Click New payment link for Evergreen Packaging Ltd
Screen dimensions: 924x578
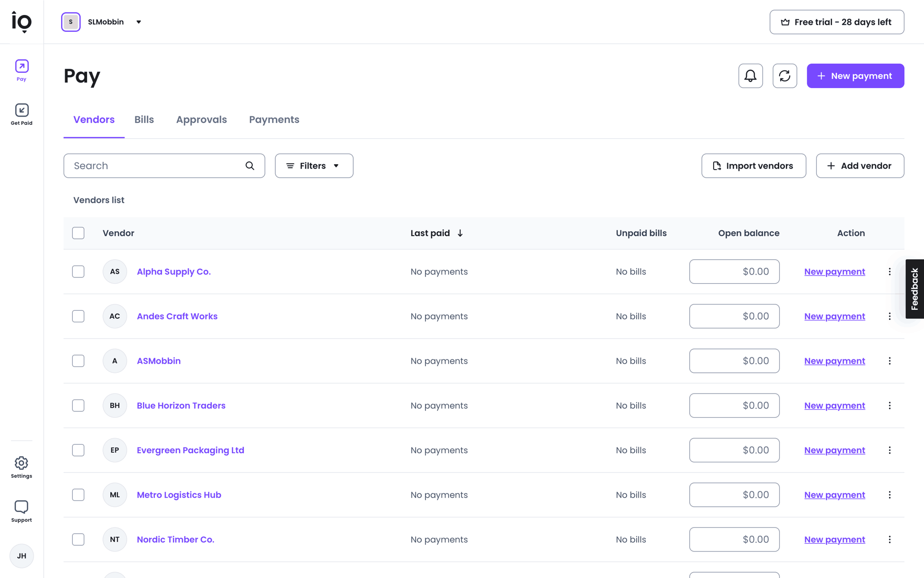pyautogui.click(x=834, y=450)
